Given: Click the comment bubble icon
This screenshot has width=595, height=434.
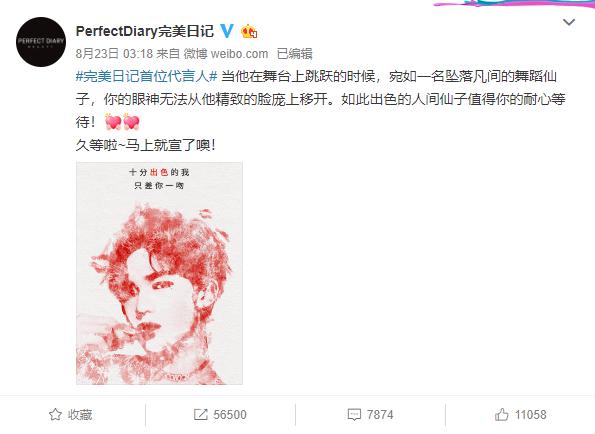Looking at the screenshot, I should pos(354,415).
